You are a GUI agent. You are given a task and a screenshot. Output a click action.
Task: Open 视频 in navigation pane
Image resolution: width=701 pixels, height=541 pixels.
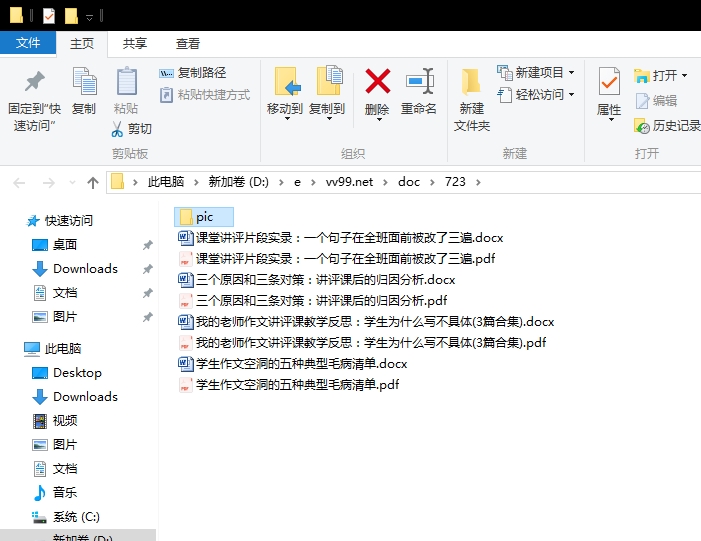55,421
